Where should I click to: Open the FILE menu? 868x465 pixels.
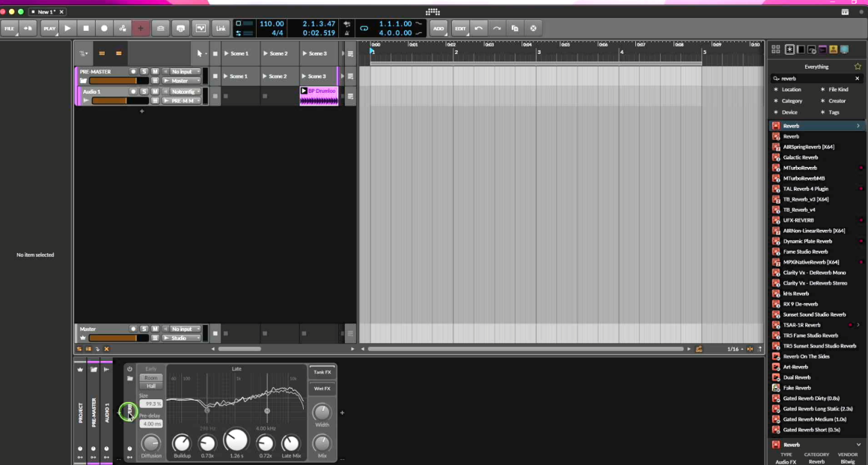10,28
